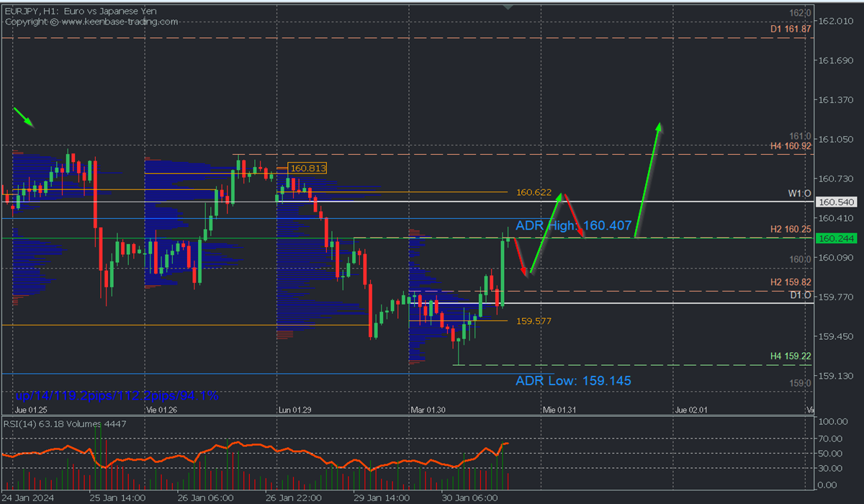Click the D1 161.87 resistance level label
The width and height of the screenshot is (864, 504).
(791, 30)
